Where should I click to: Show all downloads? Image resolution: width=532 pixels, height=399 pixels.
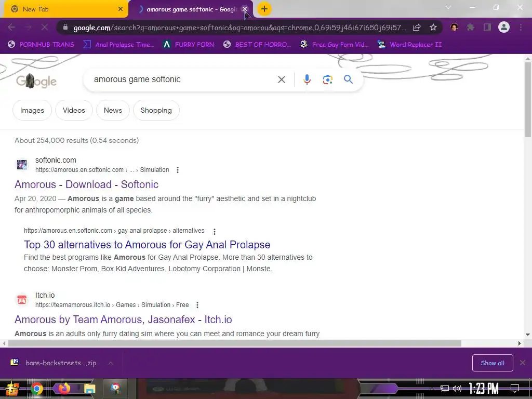tap(493, 363)
